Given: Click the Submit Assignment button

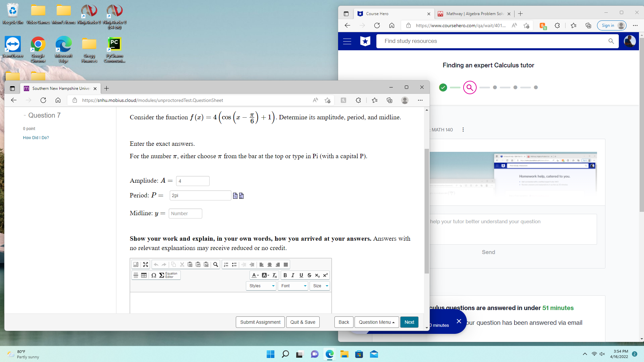Looking at the screenshot, I should 260,322.
